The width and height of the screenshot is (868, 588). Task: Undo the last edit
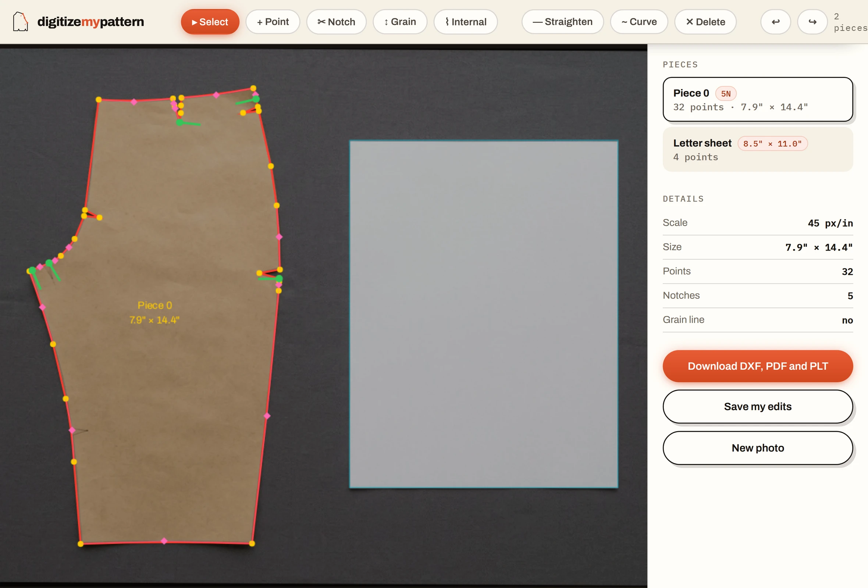775,22
